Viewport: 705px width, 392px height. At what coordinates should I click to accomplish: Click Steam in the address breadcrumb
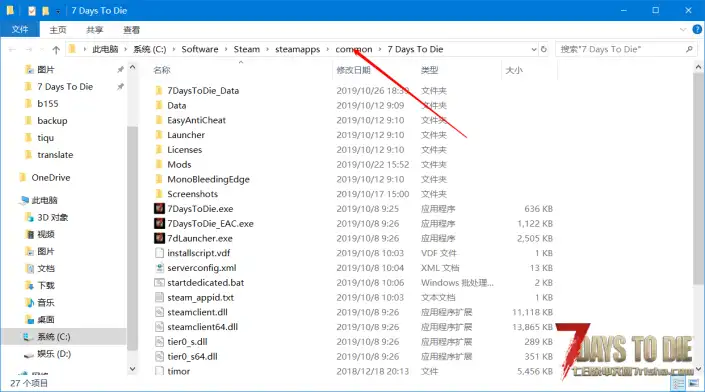[246, 49]
